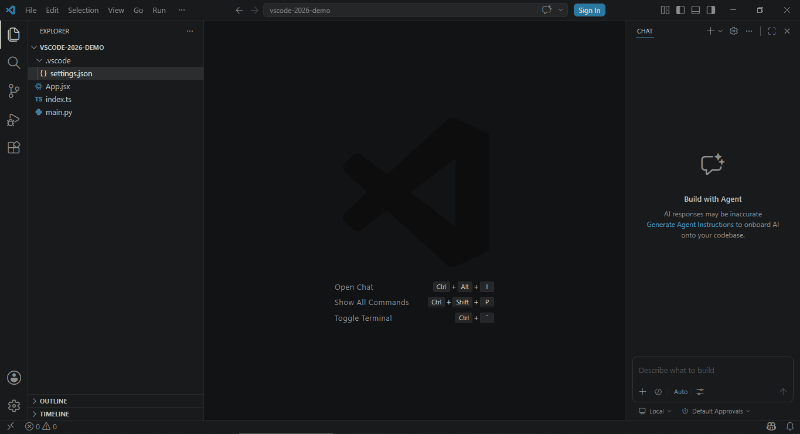The image size is (800, 434).
Task: Open chat panel more actions ellipsis
Action: (748, 31)
